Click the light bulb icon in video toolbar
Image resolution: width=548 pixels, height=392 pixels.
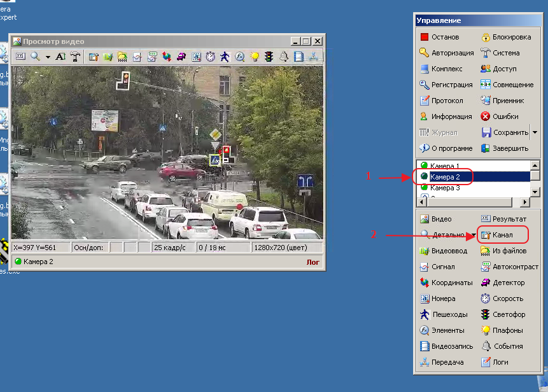[254, 57]
